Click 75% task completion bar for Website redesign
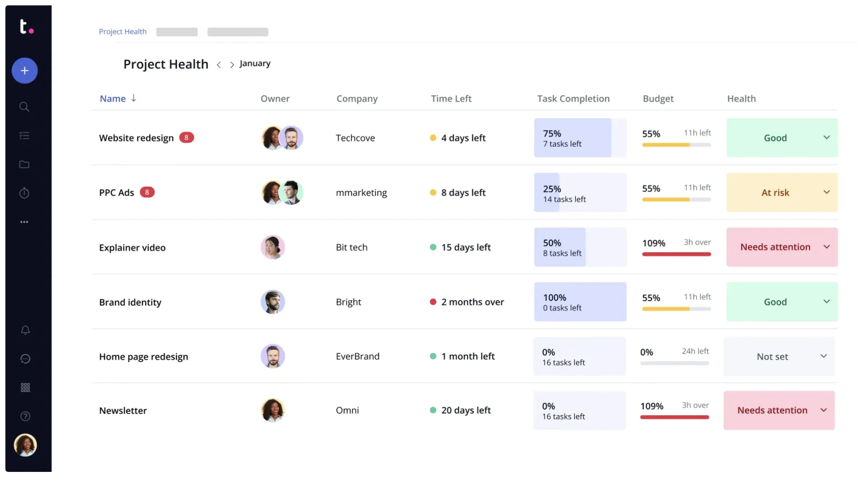 (x=580, y=137)
